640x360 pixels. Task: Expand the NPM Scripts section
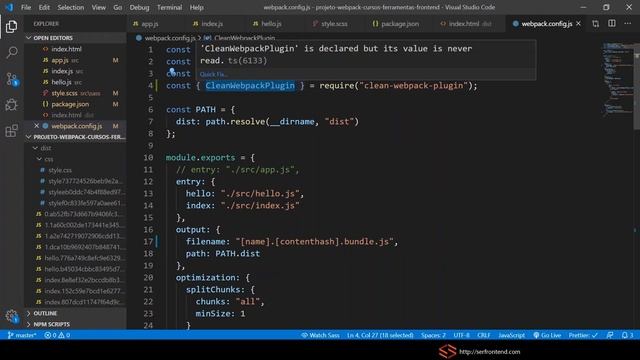tap(75, 324)
